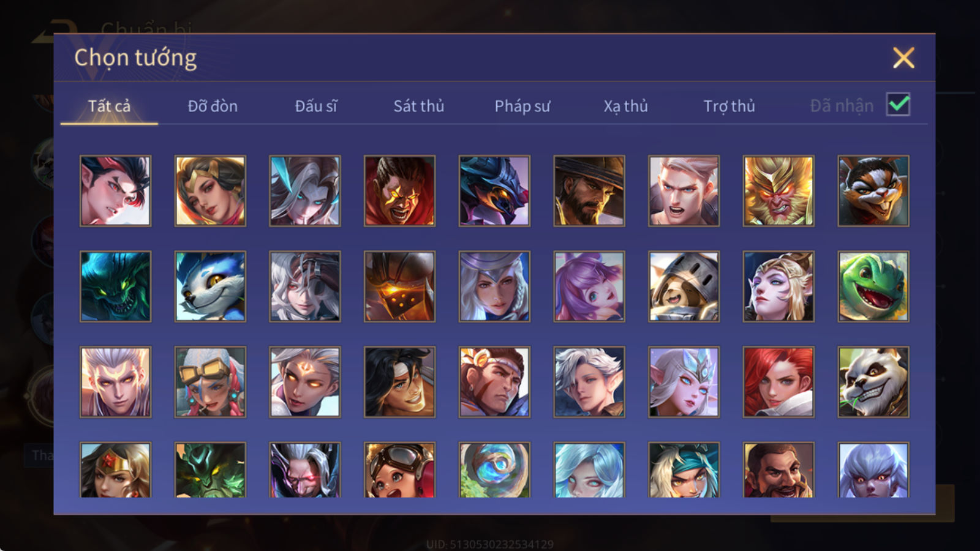Screen dimensions: 980x551
Task: Choose the panda hero chewing bamboo
Action: [873, 382]
